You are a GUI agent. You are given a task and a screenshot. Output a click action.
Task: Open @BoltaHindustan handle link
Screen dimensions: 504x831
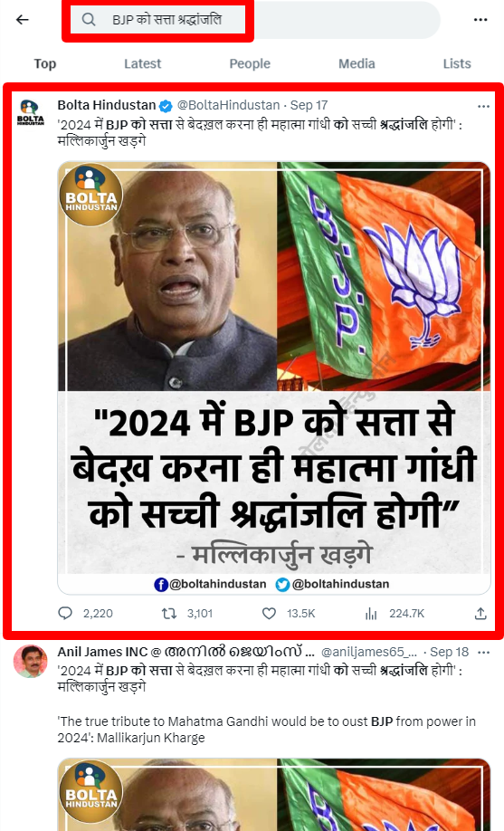coord(228,105)
